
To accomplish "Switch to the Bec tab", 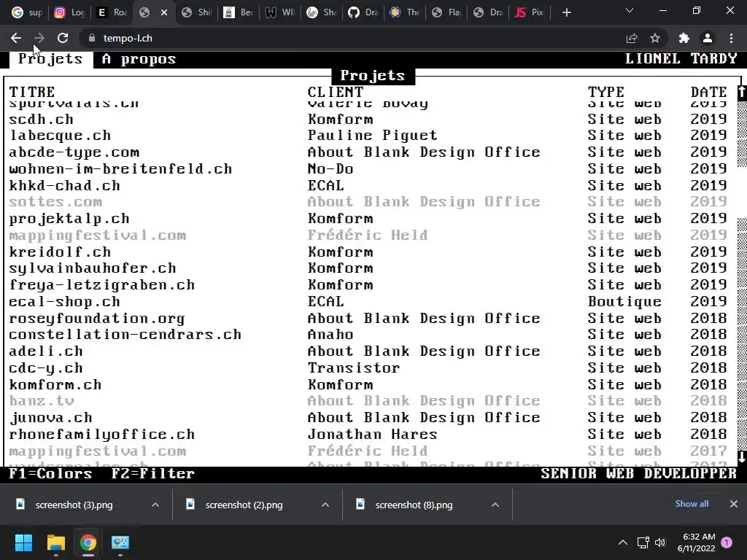I will click(x=238, y=12).
